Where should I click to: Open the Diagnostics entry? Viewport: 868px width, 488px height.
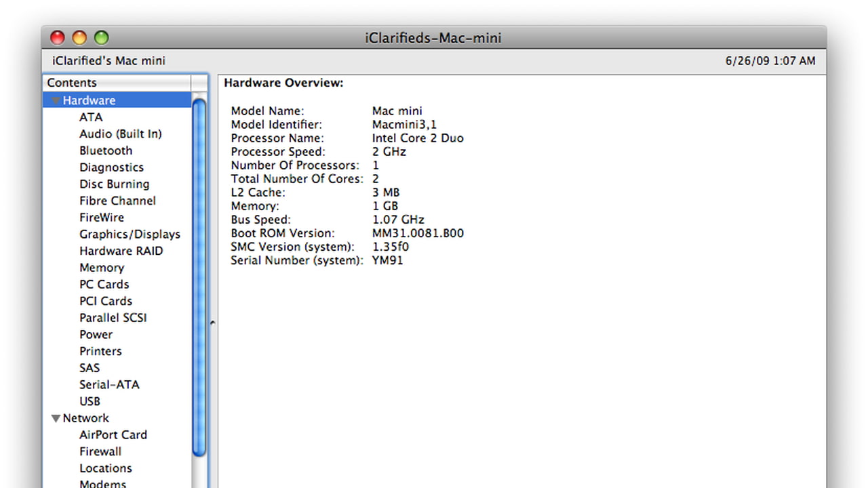click(x=112, y=167)
